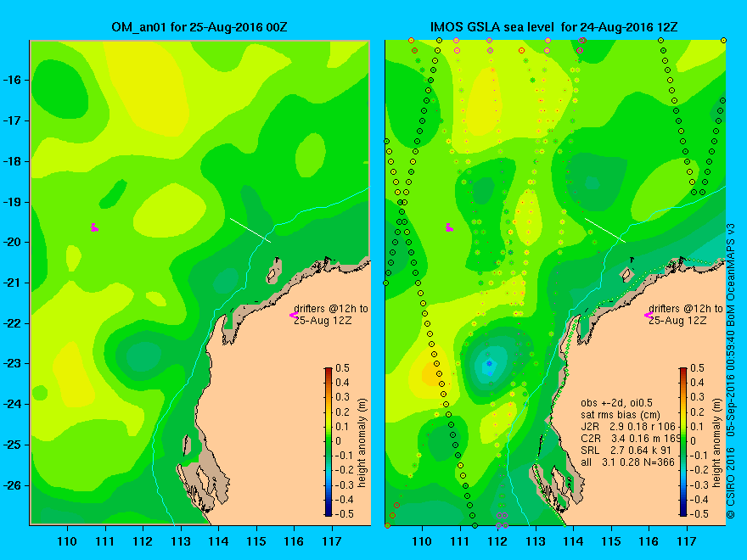Screen dimensions: 747x560
Task: Click the '0.5' tick on left colorbar
Action: pyautogui.click(x=343, y=368)
